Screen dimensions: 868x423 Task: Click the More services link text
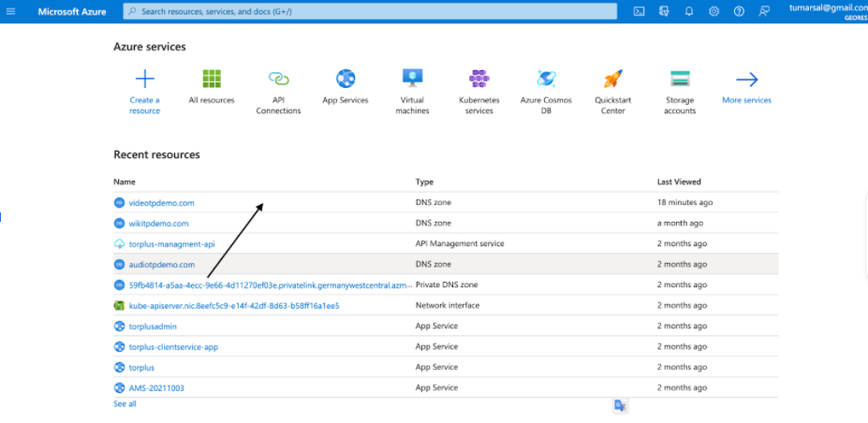click(747, 100)
